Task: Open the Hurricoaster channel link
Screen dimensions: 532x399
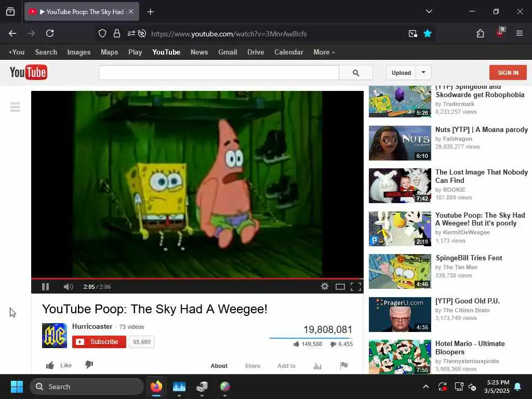Action: (x=92, y=326)
